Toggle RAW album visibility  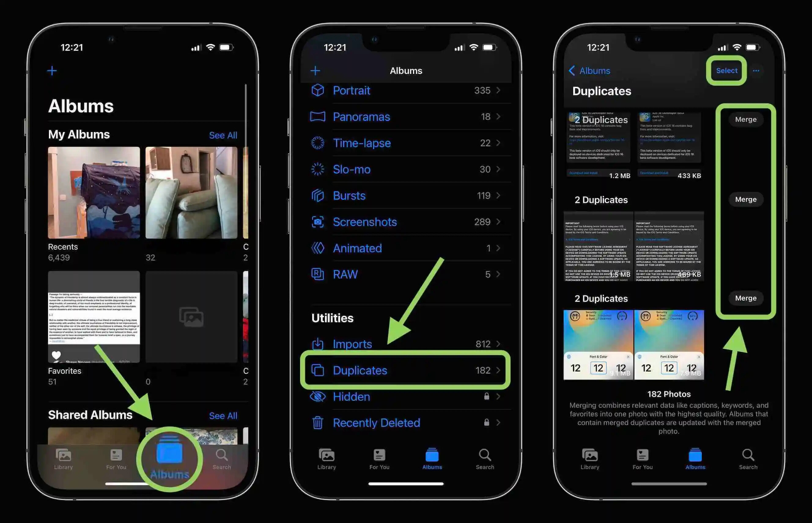406,273
